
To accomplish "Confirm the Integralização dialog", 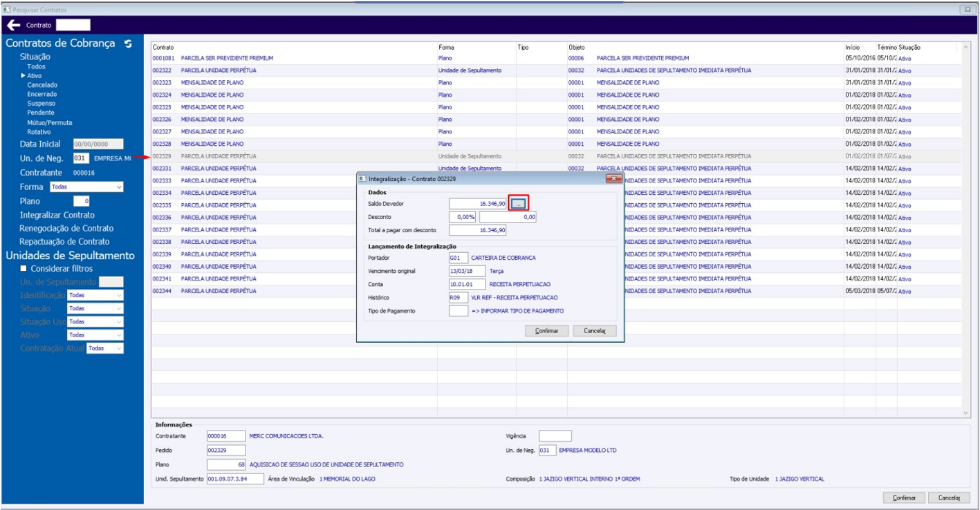I will point(546,331).
